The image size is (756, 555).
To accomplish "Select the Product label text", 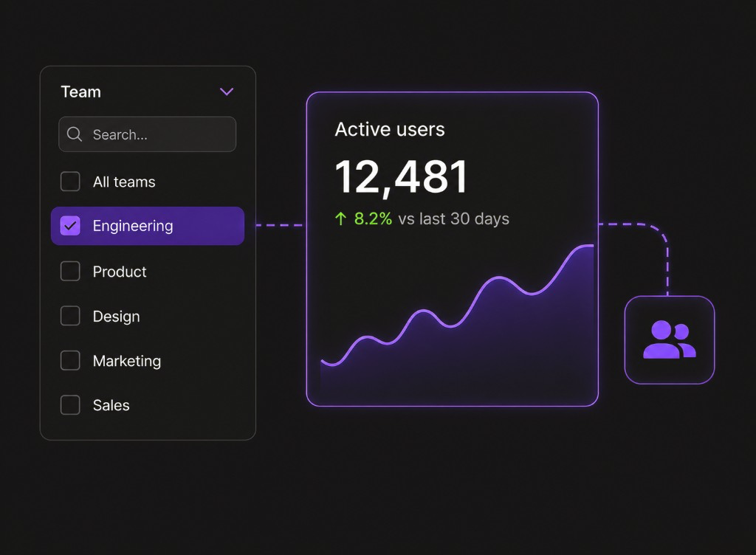I will (120, 272).
